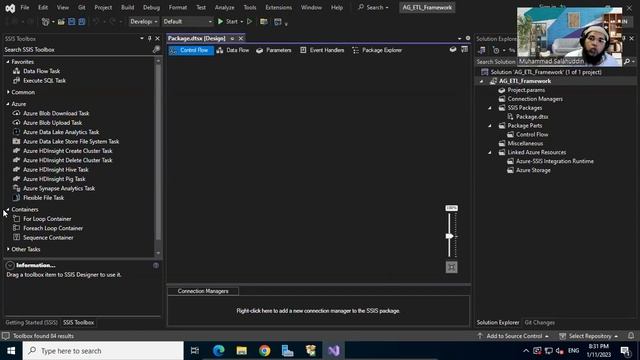Open File Explorer from the taskbar
The width and height of the screenshot is (640, 360).
(242, 351)
